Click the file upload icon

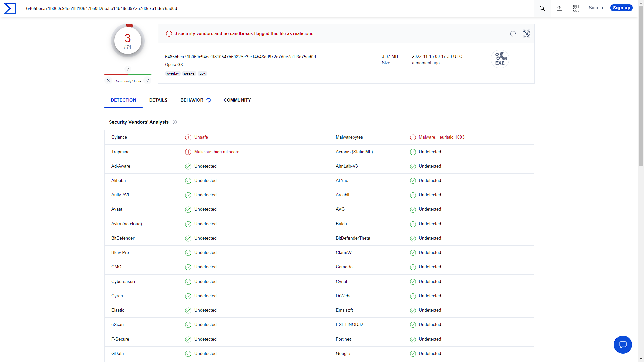click(x=559, y=8)
